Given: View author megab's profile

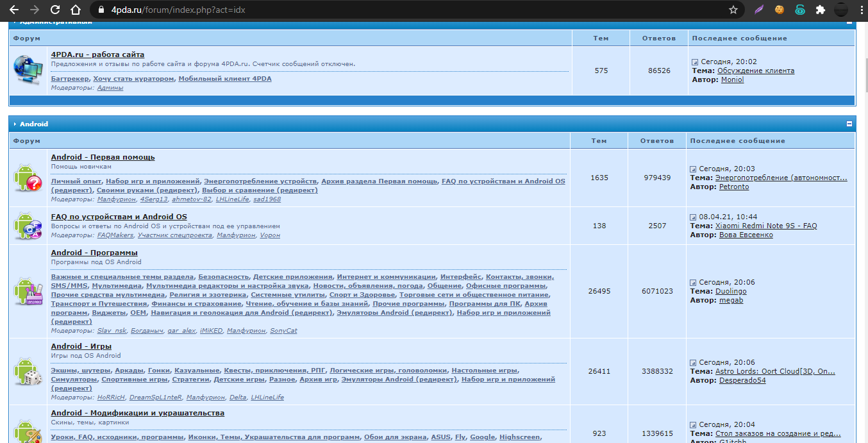Looking at the screenshot, I should point(731,300).
